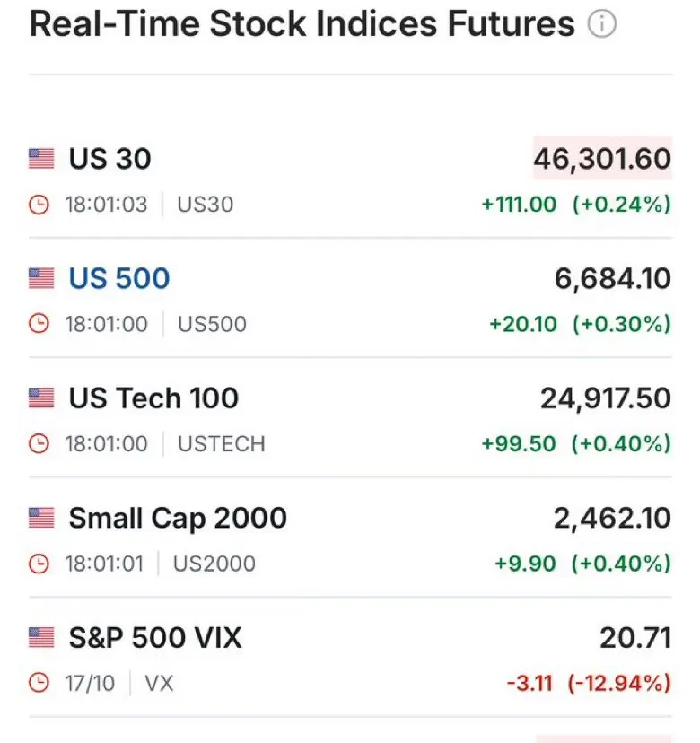The width and height of the screenshot is (700, 743).
Task: Click the flag icon beside US Tech 100
Action: click(x=41, y=398)
